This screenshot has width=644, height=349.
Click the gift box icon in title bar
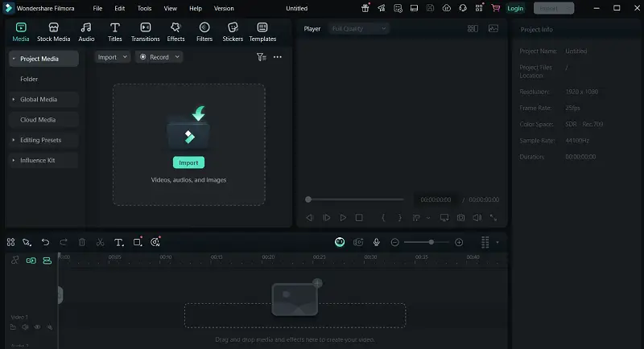pos(366,7)
